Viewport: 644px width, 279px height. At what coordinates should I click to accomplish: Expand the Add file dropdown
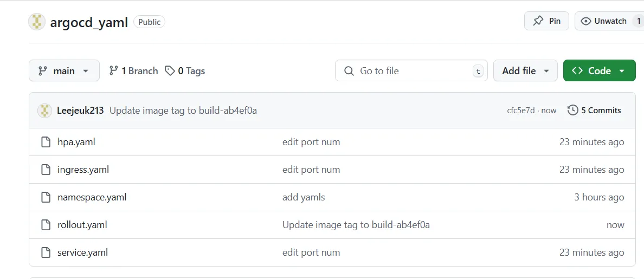pyautogui.click(x=525, y=70)
